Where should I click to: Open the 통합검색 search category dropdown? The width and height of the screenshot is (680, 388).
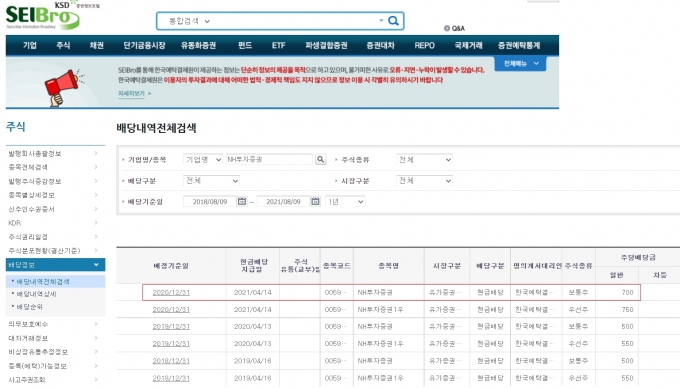(189, 21)
